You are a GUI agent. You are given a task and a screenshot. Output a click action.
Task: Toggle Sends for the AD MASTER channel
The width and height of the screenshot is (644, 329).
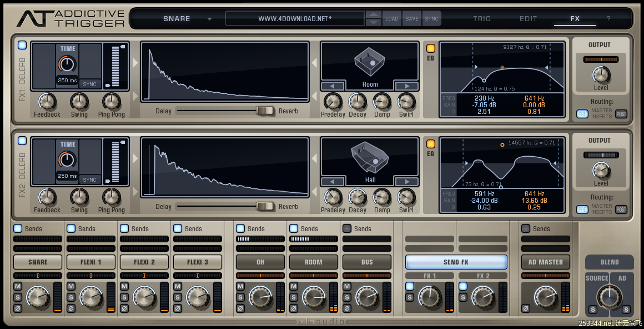tap(525, 228)
